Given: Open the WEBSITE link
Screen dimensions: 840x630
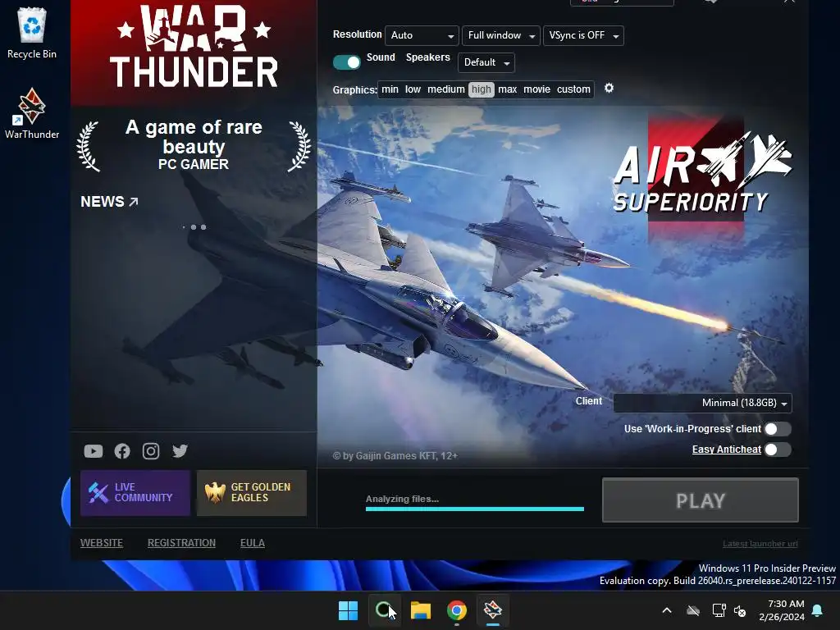Looking at the screenshot, I should pyautogui.click(x=101, y=543).
